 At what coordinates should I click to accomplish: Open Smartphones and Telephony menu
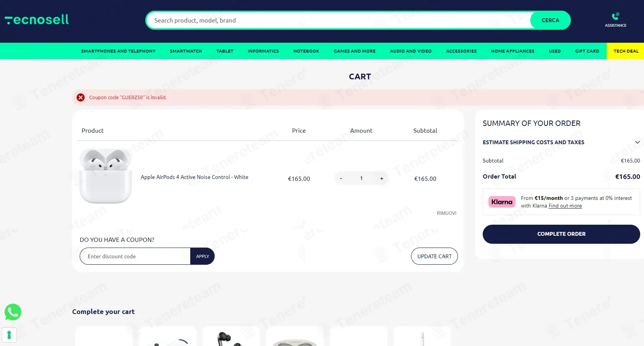tap(118, 51)
